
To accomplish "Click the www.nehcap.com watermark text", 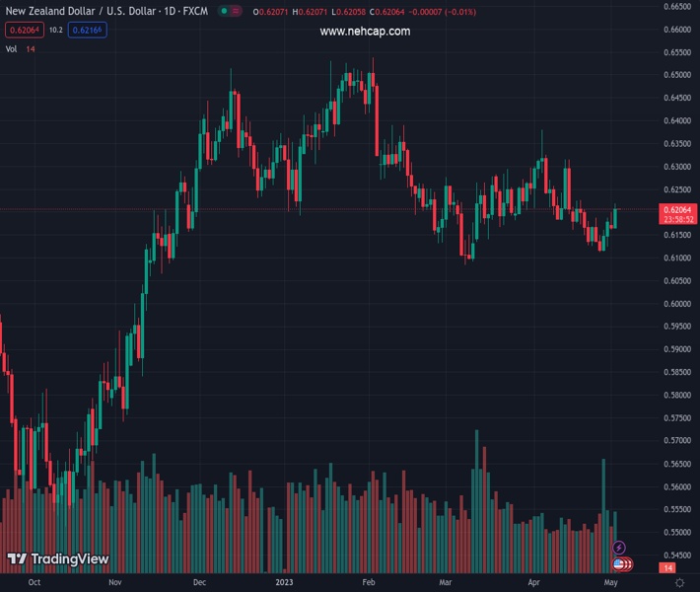I will coord(365,32).
